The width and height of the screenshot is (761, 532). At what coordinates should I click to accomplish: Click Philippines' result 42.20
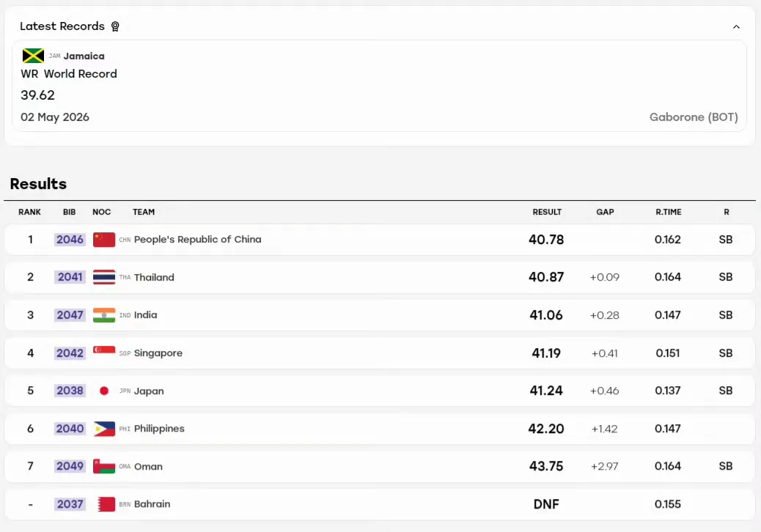click(546, 429)
